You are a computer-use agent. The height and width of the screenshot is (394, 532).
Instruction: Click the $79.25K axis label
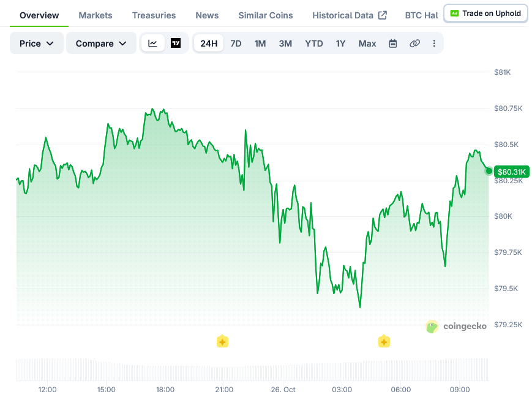coord(508,324)
